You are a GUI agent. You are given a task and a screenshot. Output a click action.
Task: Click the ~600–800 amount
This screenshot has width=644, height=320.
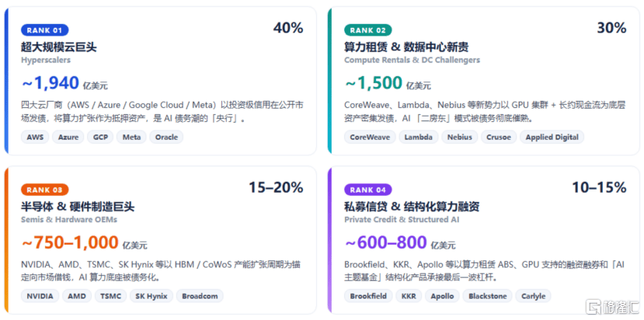385,243
